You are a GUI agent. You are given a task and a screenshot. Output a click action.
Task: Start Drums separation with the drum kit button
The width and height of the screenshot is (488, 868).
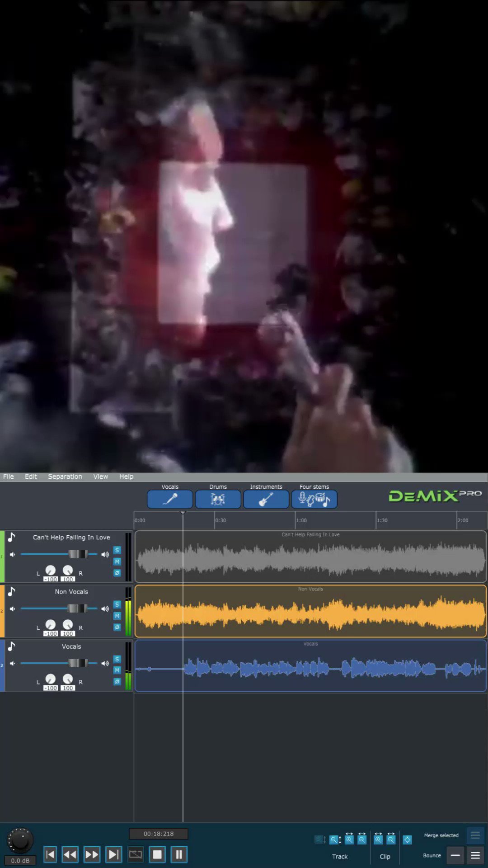[218, 499]
